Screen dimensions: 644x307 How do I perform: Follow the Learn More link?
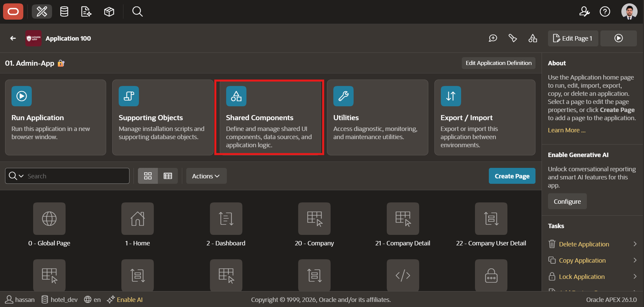click(567, 130)
